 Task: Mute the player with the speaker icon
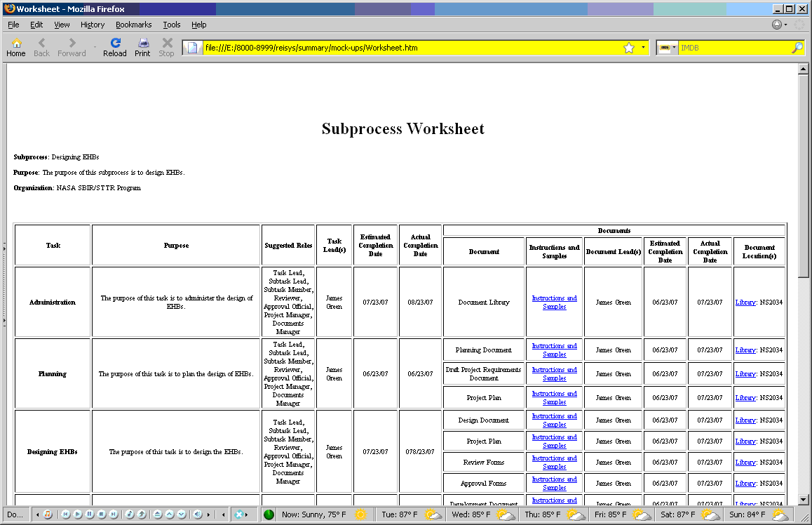click(197, 514)
